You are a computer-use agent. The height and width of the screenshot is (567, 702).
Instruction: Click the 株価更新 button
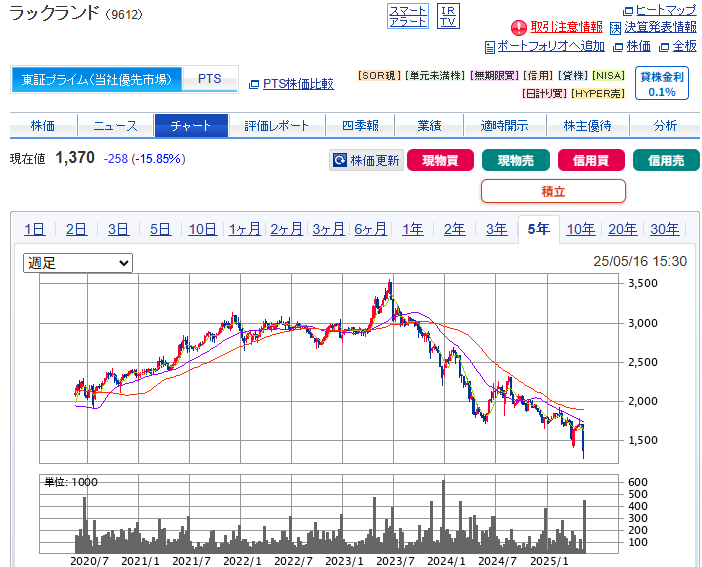366,160
